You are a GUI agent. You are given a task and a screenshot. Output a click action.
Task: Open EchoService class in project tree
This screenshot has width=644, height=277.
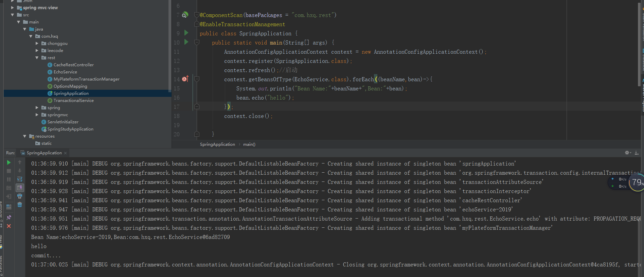[62, 72]
